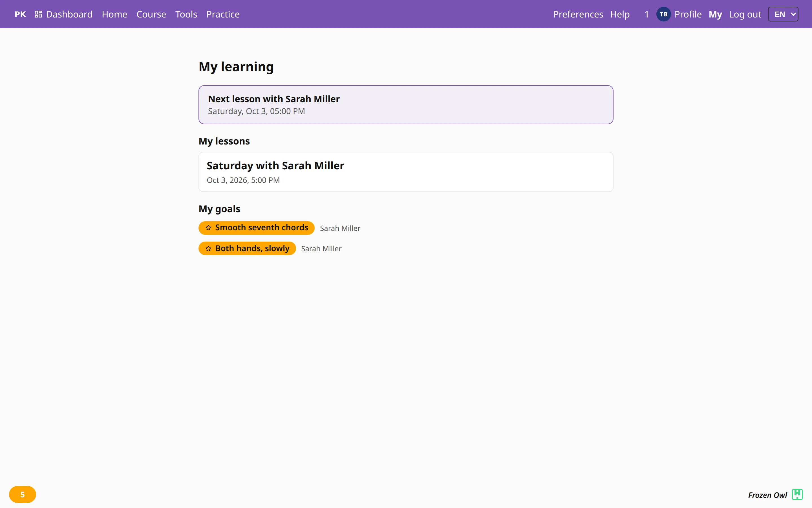812x508 pixels.
Task: Click the My learning heading
Action: (236, 67)
